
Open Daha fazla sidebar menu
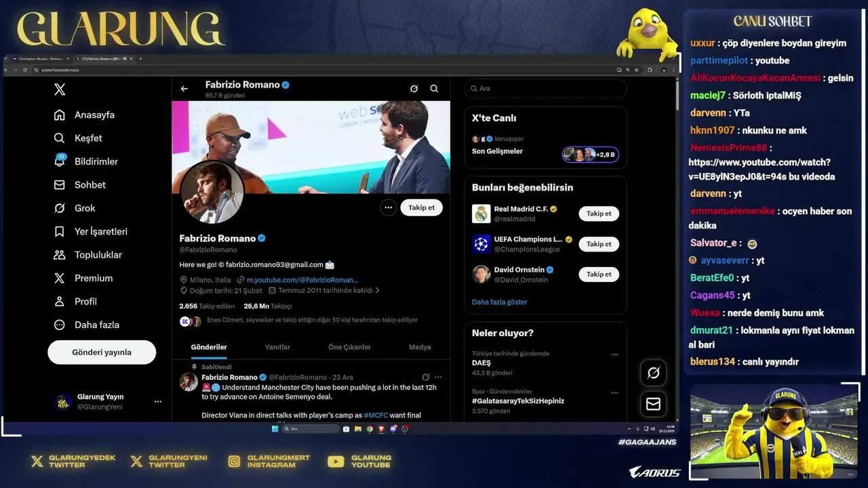(x=87, y=325)
